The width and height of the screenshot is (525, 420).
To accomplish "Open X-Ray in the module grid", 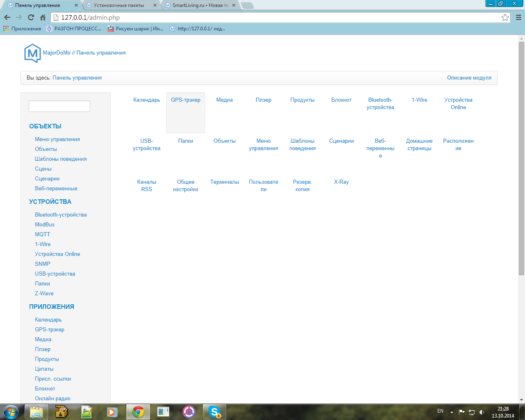I will tap(341, 182).
